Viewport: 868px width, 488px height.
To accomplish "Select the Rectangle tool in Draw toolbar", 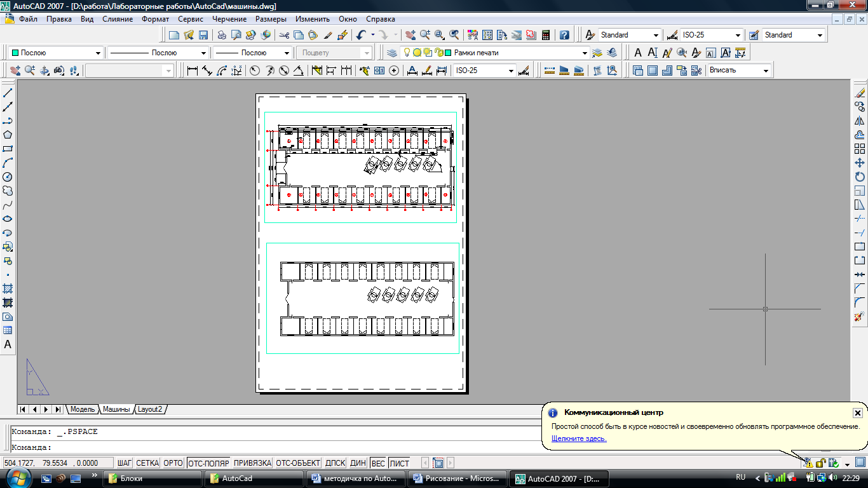I will click(8, 149).
